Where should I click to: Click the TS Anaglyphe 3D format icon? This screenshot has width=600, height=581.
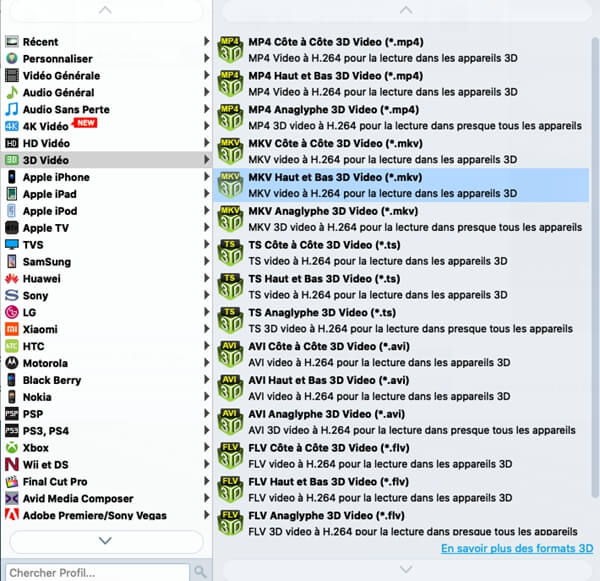[230, 320]
